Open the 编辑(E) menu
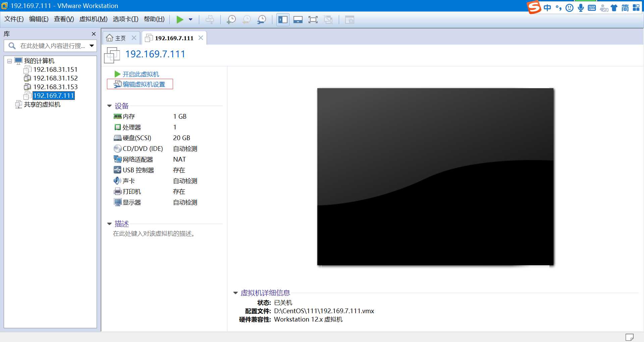This screenshot has width=644, height=342. [39, 19]
